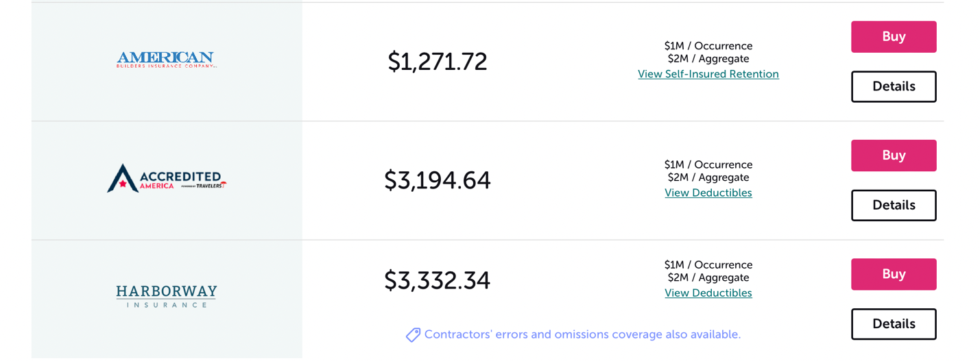This screenshot has height=361, width=980.
Task: Open Details for the American Builders quote
Action: tap(893, 86)
